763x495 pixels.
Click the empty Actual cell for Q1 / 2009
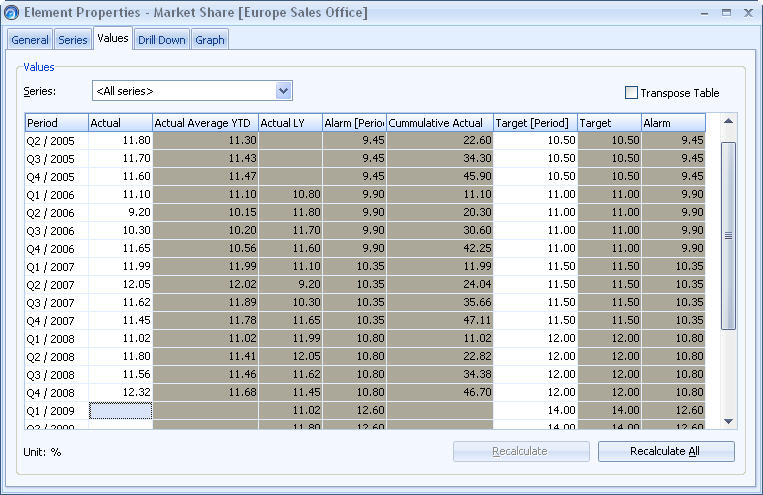[121, 411]
